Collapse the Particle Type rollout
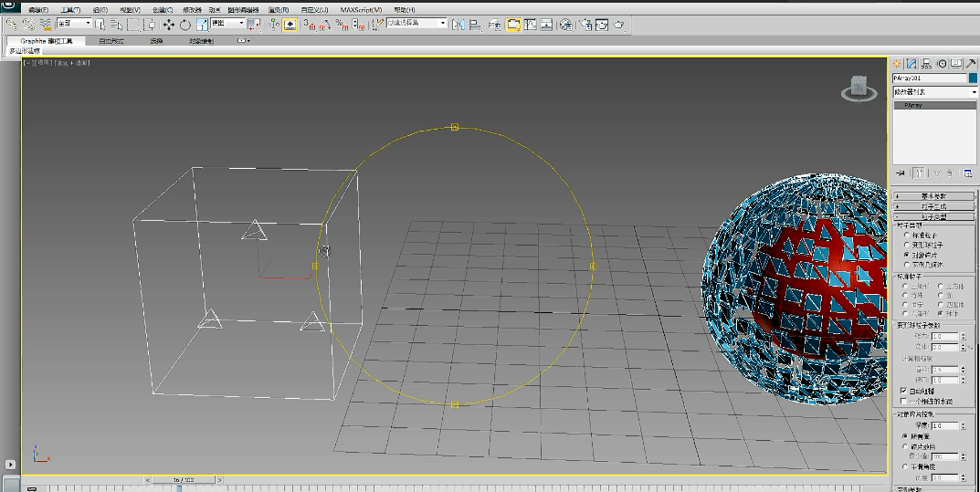 click(933, 216)
